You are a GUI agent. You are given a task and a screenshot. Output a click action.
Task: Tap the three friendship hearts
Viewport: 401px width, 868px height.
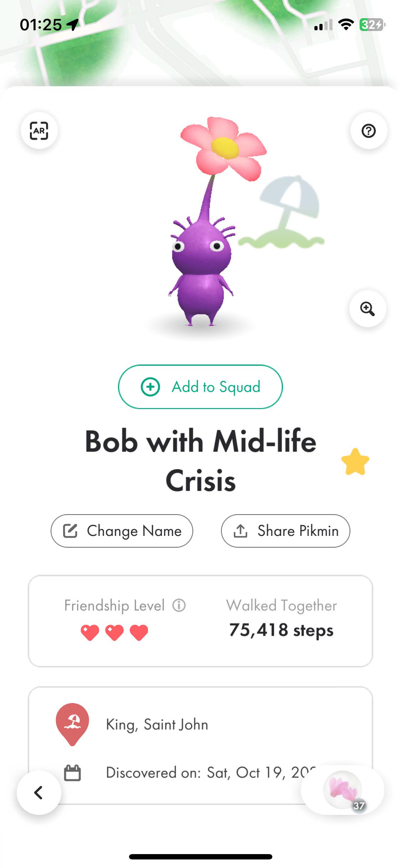click(x=114, y=632)
